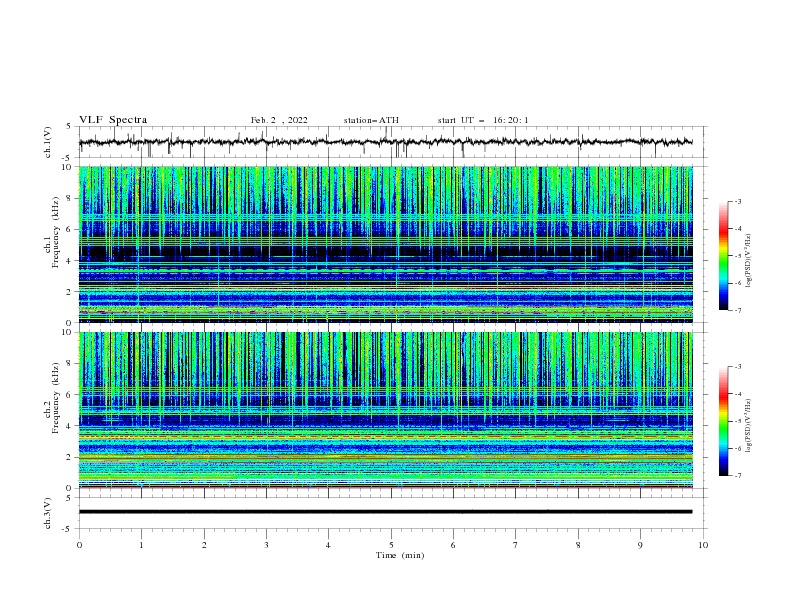Click the date 'Feb. 2 , 2022'
792x612 pixels.
tap(279, 120)
